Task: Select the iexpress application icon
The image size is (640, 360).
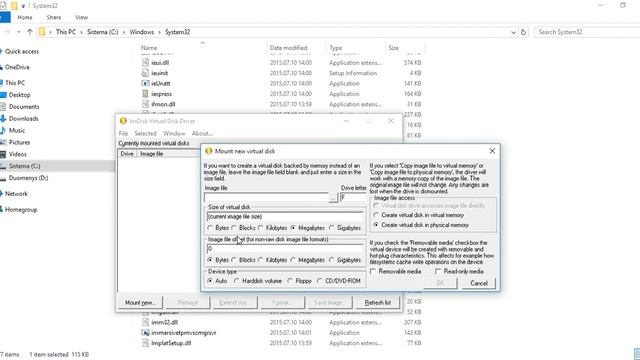Action: coord(145,94)
